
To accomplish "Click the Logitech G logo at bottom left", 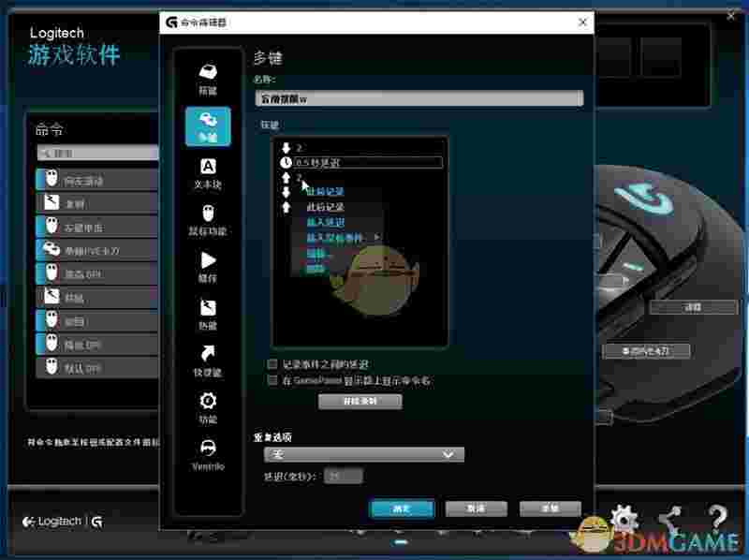I will pos(63,522).
